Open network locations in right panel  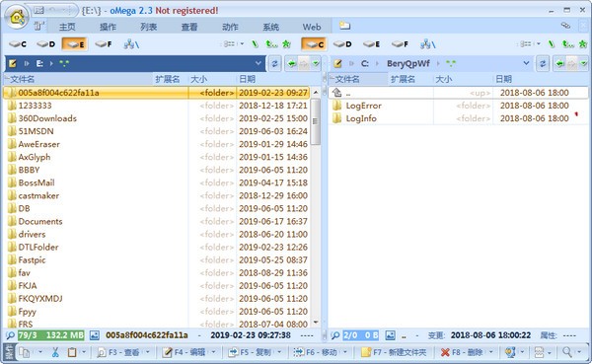pyautogui.click(x=427, y=44)
